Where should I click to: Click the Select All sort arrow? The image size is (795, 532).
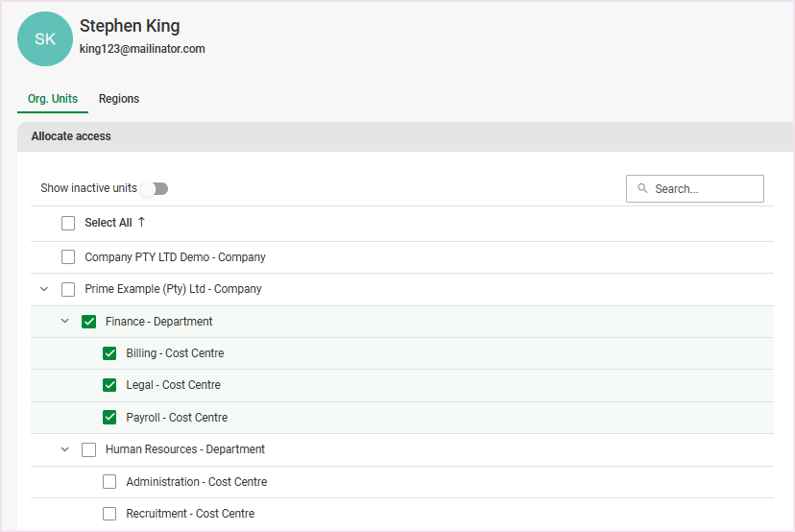tap(141, 223)
